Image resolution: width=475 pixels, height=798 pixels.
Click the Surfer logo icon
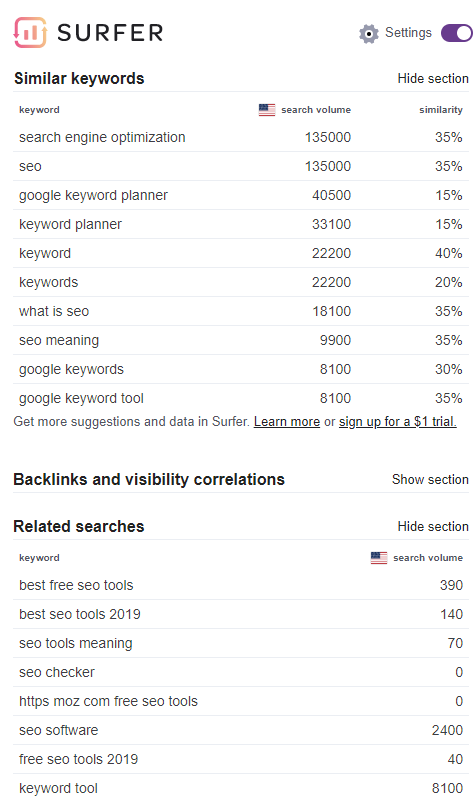pos(30,33)
